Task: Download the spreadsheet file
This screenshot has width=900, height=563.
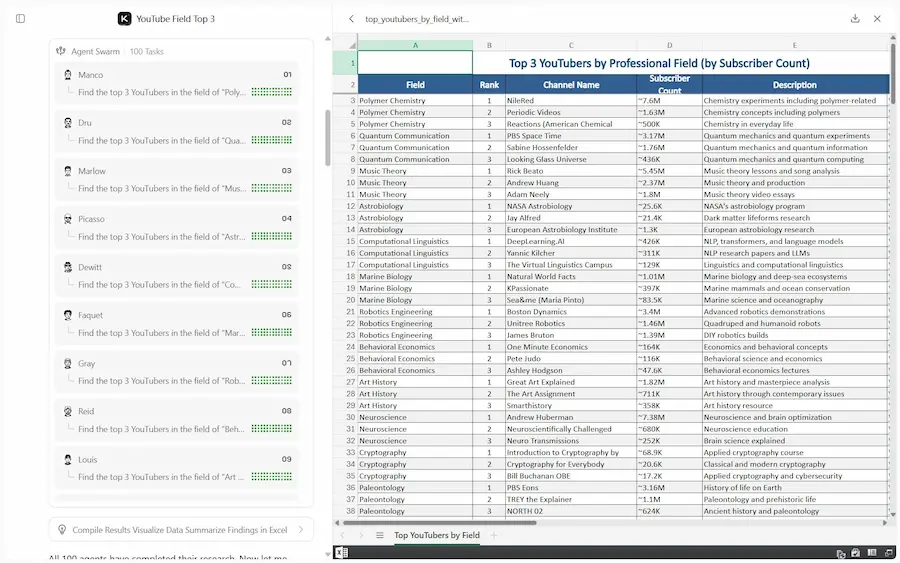Action: click(x=855, y=19)
